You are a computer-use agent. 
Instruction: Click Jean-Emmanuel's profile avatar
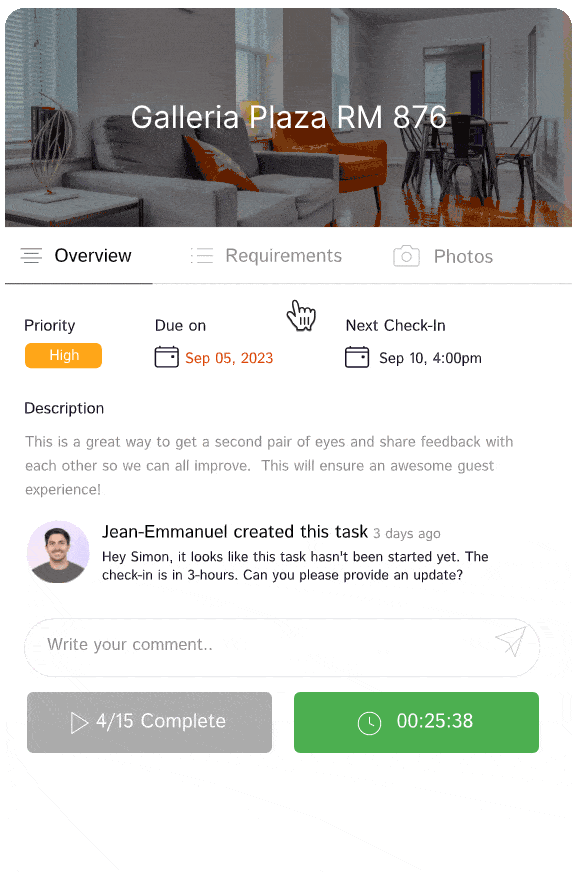58,552
